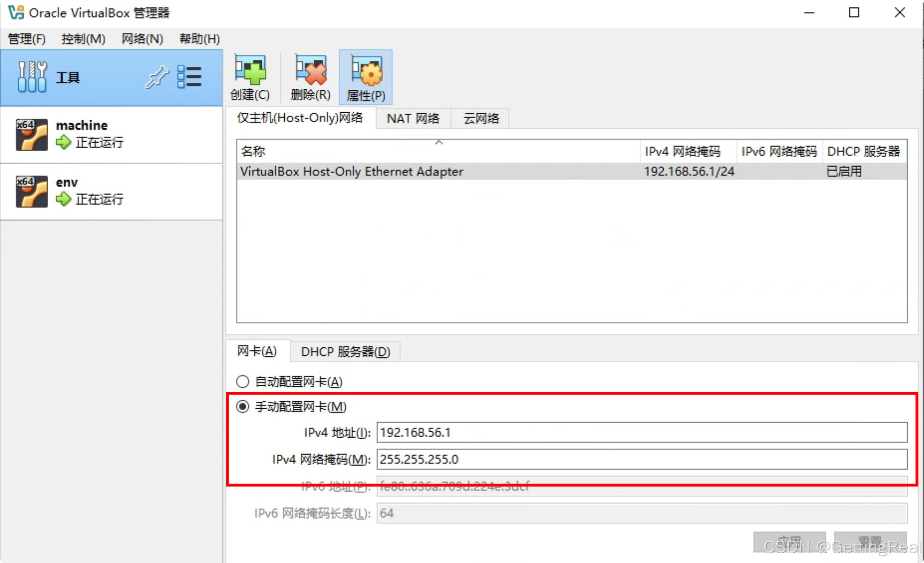Click the 已启用 DHCP status cell
924x563 pixels.
(x=844, y=171)
